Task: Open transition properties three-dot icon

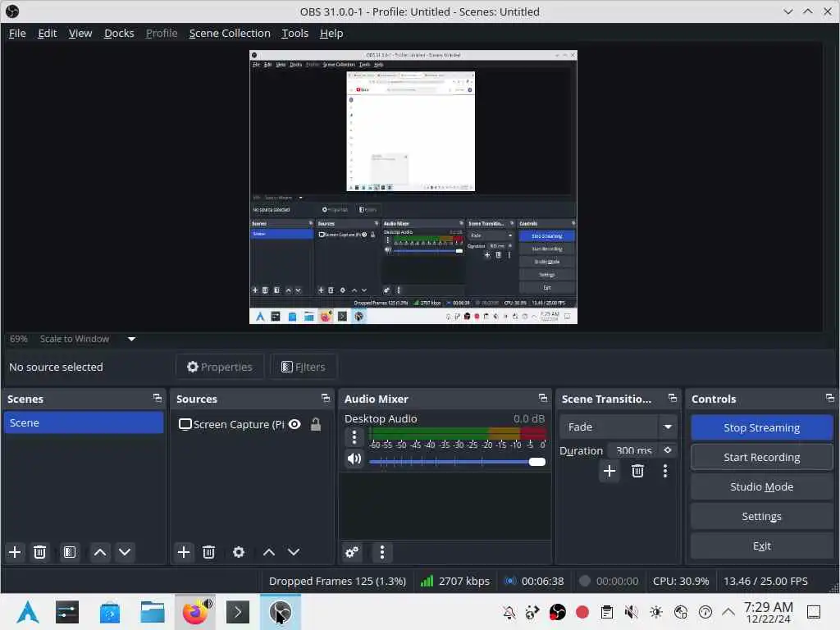Action: 665,471
